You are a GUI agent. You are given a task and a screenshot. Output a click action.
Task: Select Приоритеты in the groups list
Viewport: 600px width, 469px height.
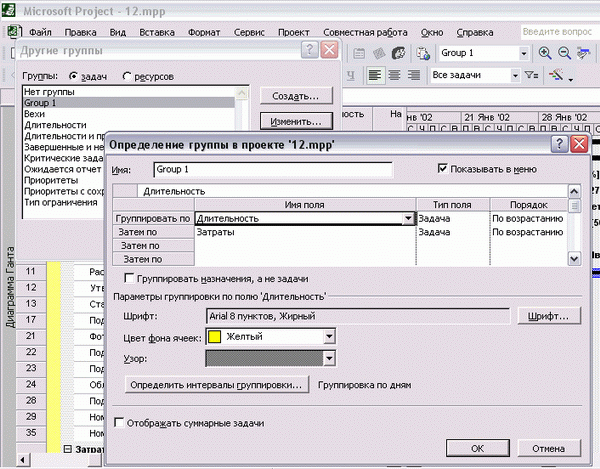[x=63, y=180]
